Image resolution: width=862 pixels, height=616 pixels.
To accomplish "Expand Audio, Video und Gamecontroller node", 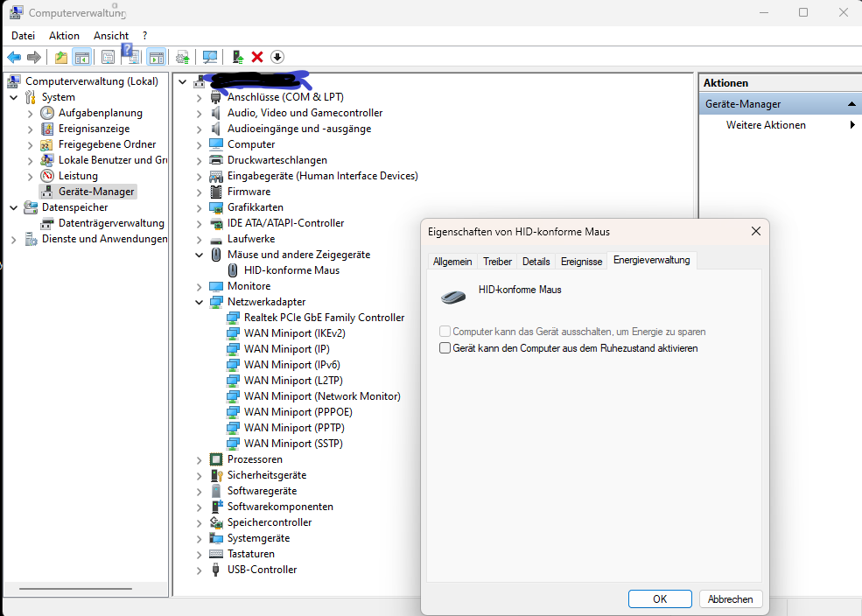I will coord(199,113).
